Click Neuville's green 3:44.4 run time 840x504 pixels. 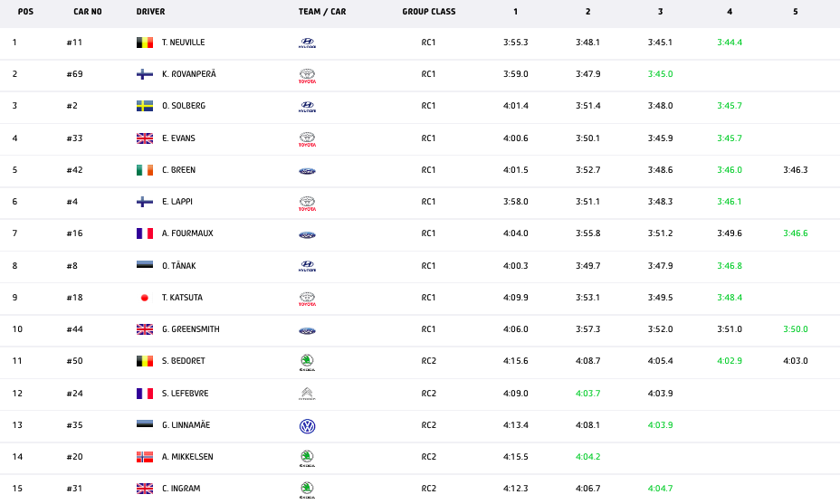click(x=730, y=43)
